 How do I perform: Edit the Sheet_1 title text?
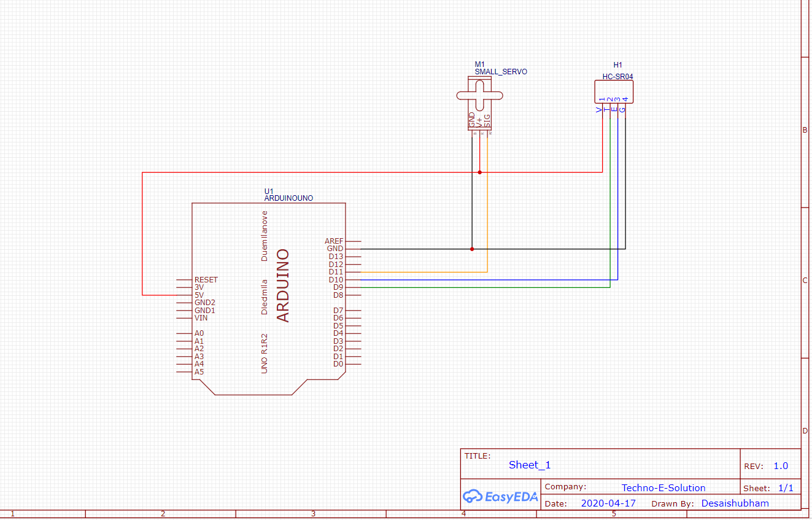(528, 465)
